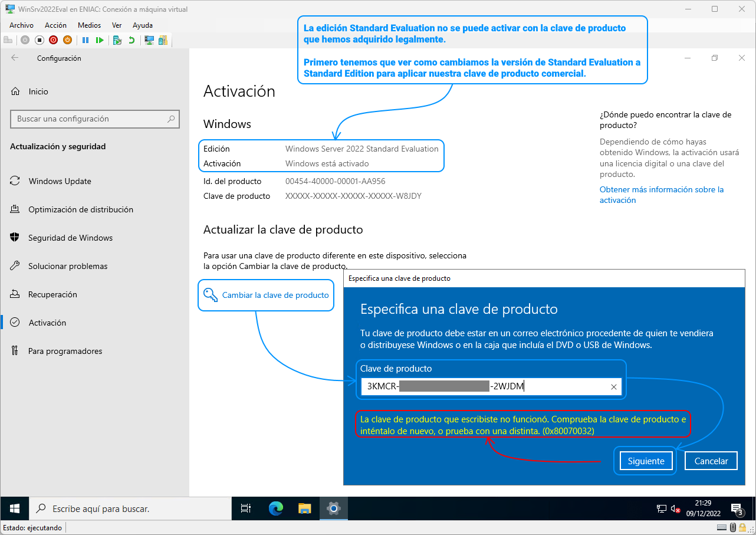
Task: Click the muted speaker tray icon
Action: [x=676, y=508]
